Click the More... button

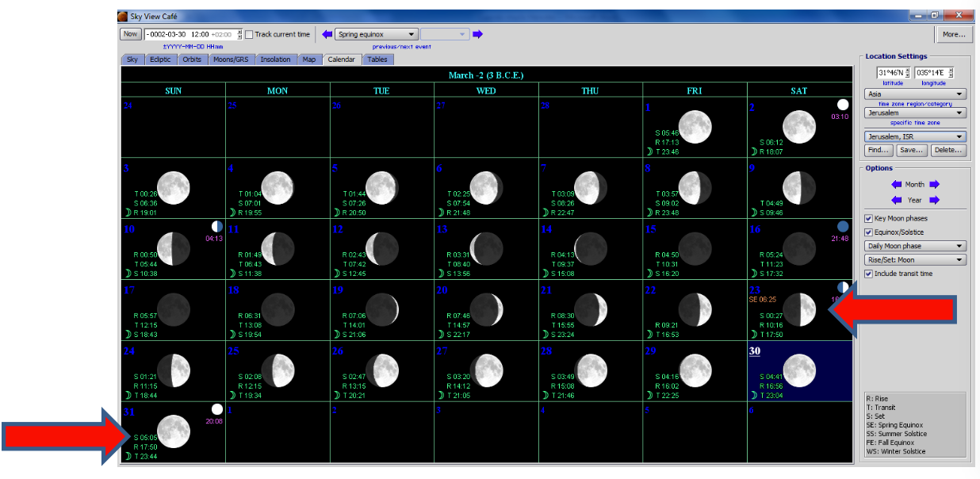tap(953, 34)
